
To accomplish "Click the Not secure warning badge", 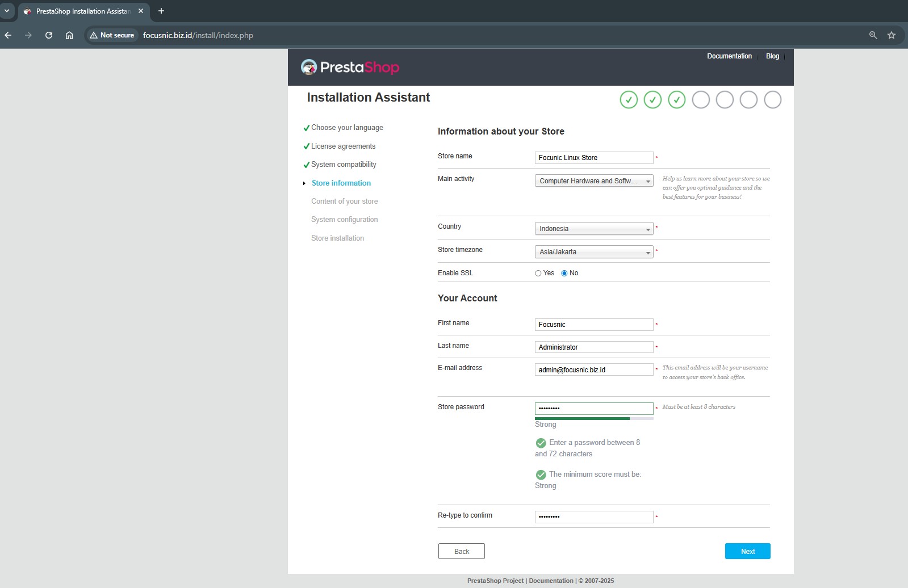I will click(112, 35).
